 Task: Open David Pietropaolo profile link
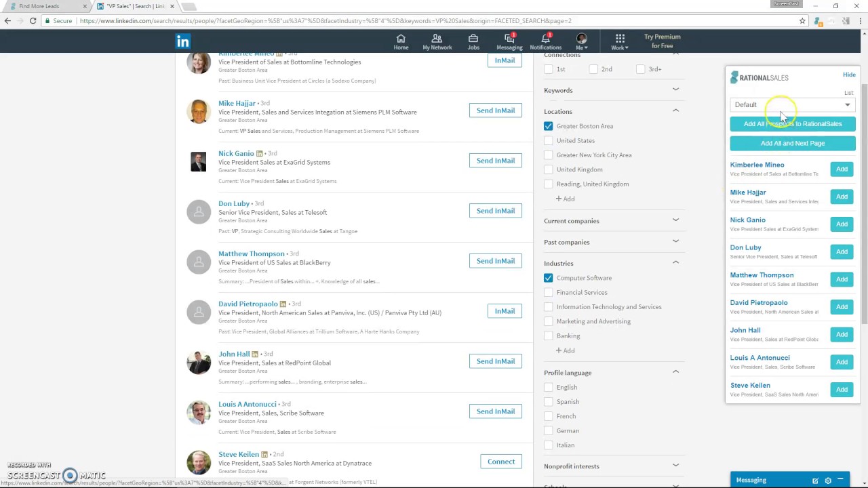click(x=248, y=304)
